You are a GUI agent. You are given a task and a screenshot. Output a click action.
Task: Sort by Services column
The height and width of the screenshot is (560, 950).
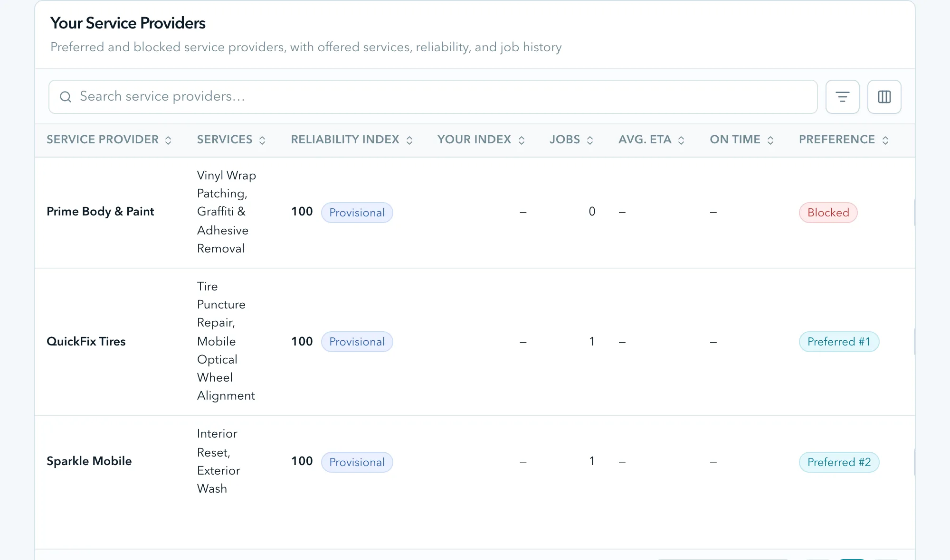(x=231, y=140)
